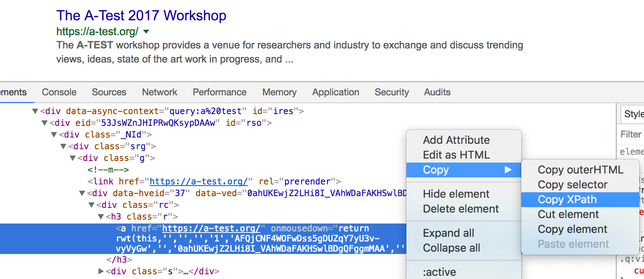Expand the div class="s" node
Screen dimensions: 644x279
coord(101,271)
